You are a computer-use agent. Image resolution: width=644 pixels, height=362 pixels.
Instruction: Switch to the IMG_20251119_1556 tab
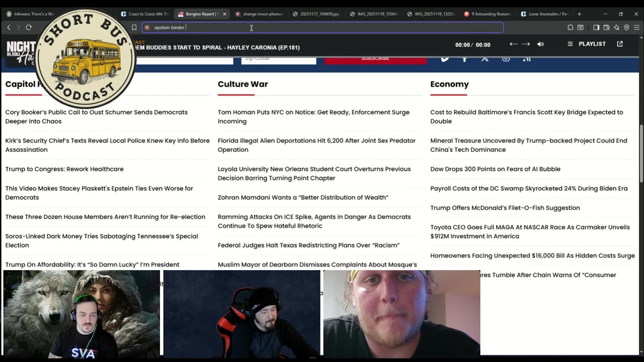(374, 14)
